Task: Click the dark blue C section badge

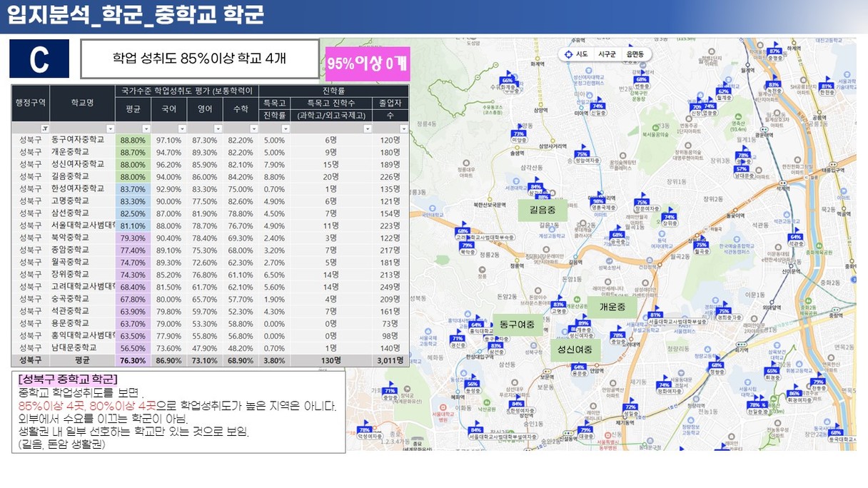Action: pos(39,59)
